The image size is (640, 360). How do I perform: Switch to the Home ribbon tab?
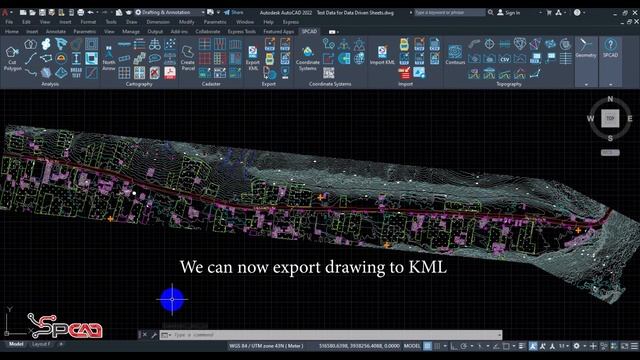click(x=11, y=31)
